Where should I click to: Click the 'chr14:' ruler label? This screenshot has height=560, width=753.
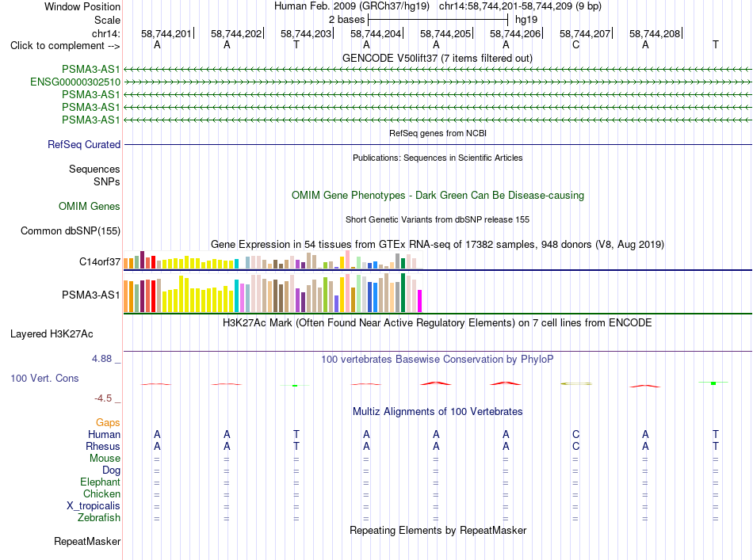click(105, 33)
